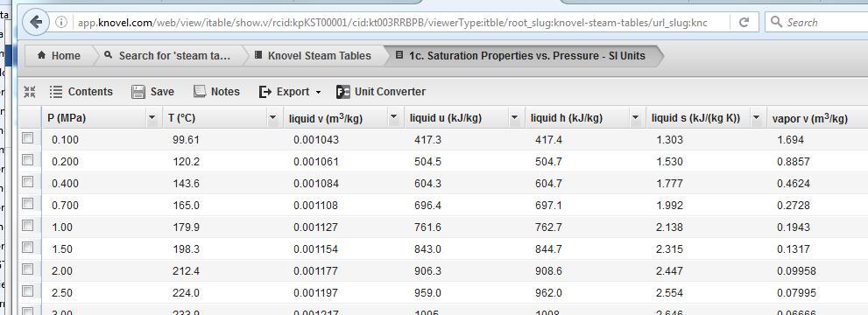868x315 pixels.
Task: Select vapor v cell 0.09958
Action: coord(796,270)
